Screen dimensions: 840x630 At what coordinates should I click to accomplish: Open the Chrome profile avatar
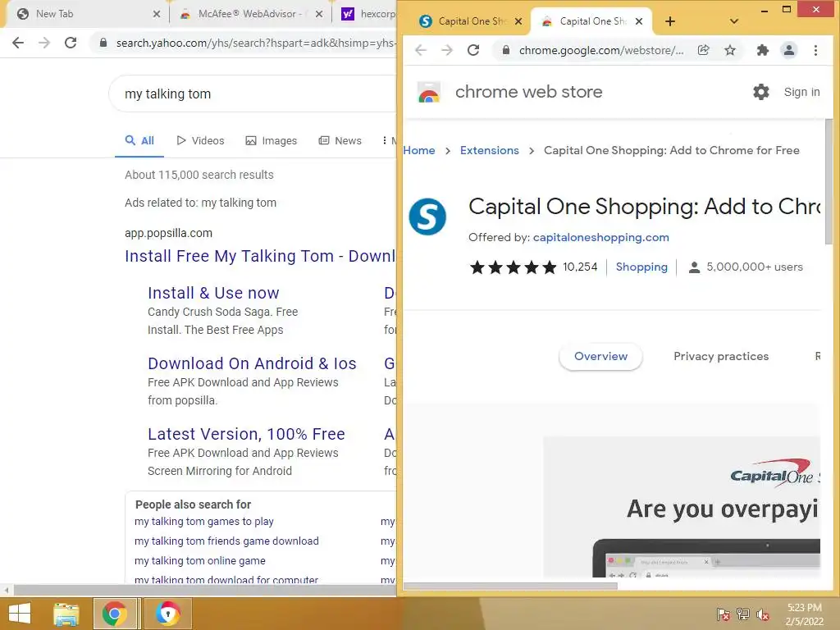pyautogui.click(x=788, y=50)
